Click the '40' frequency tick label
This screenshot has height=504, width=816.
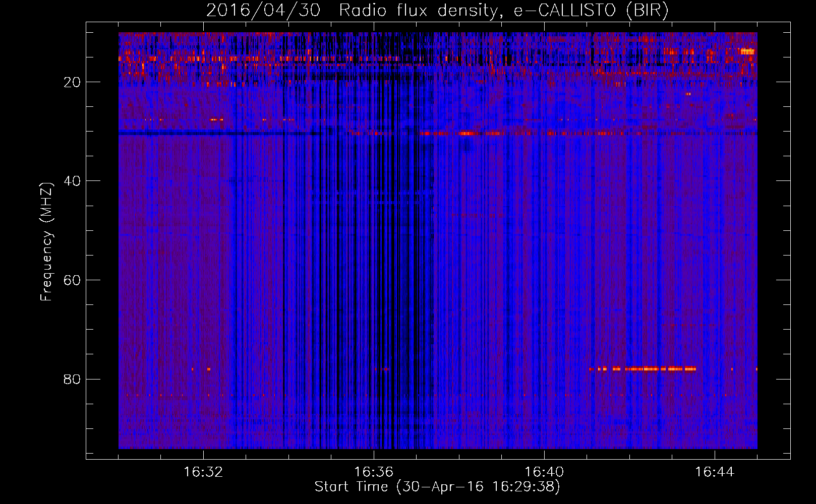tap(73, 181)
